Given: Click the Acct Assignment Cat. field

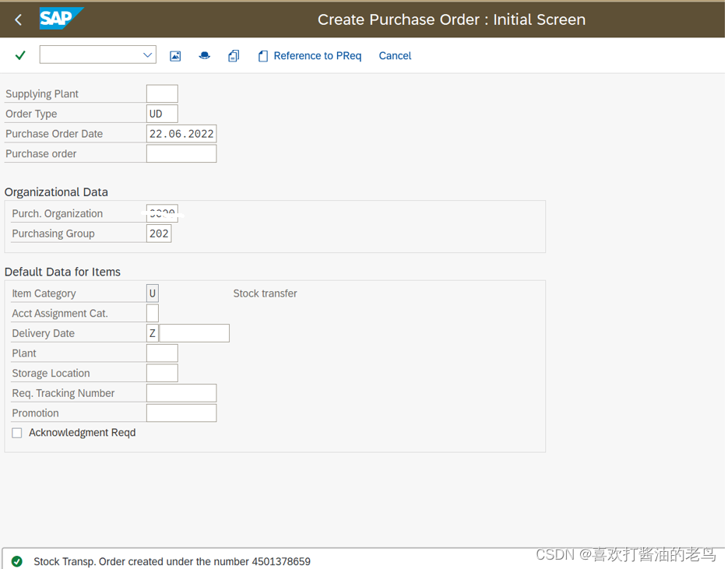Looking at the screenshot, I should coord(153,314).
